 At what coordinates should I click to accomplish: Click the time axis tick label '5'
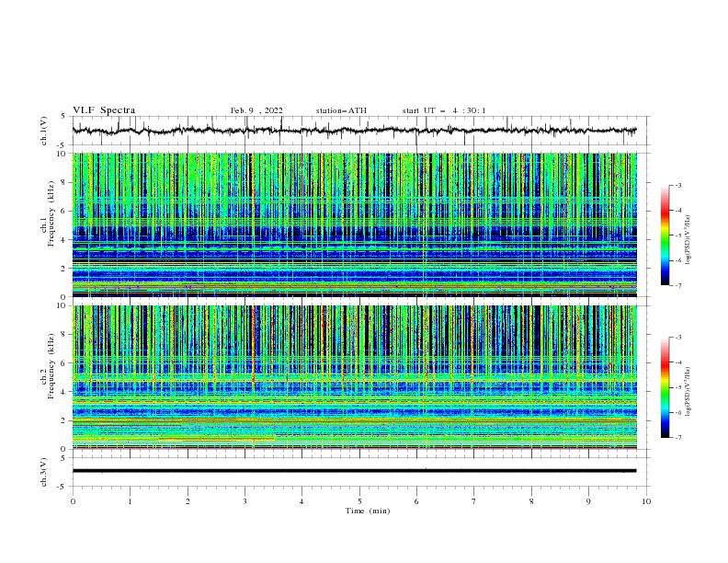click(359, 501)
